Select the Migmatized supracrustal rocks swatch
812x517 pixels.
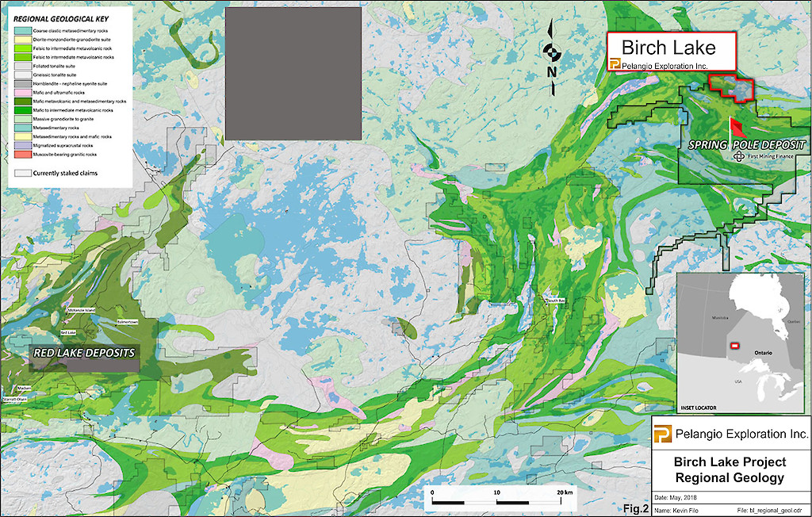(23, 146)
